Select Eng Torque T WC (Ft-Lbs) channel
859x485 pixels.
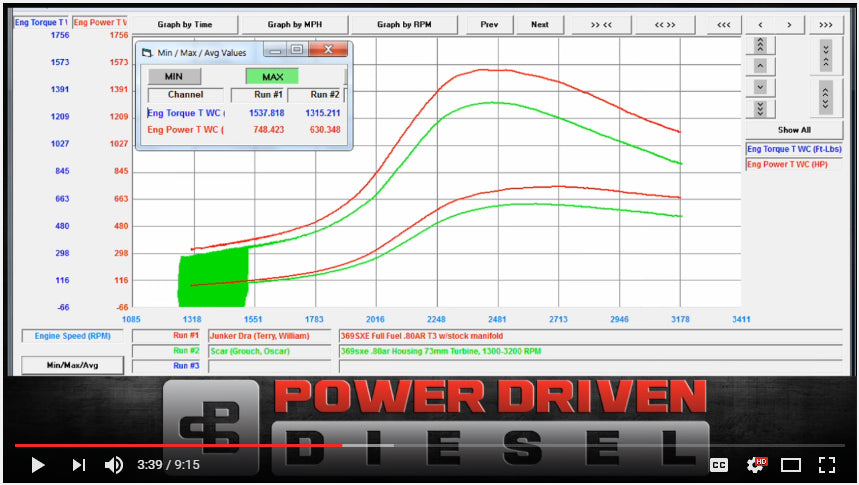pyautogui.click(x=796, y=149)
